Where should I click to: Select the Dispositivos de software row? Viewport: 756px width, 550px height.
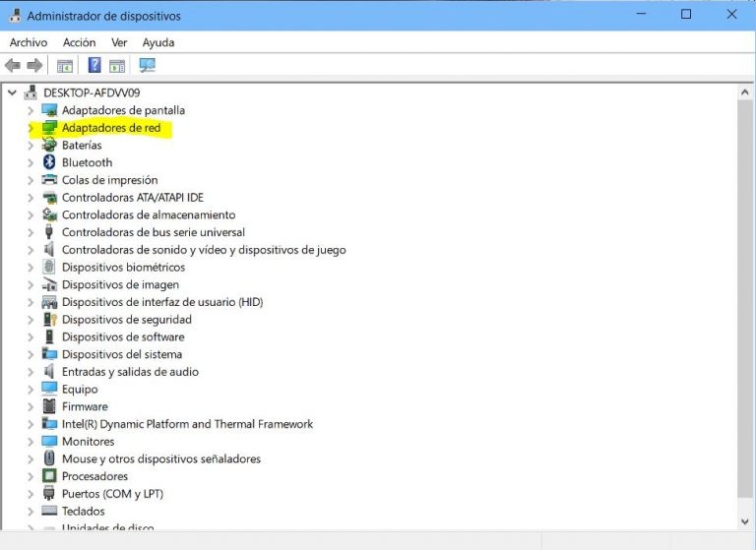pos(123,336)
